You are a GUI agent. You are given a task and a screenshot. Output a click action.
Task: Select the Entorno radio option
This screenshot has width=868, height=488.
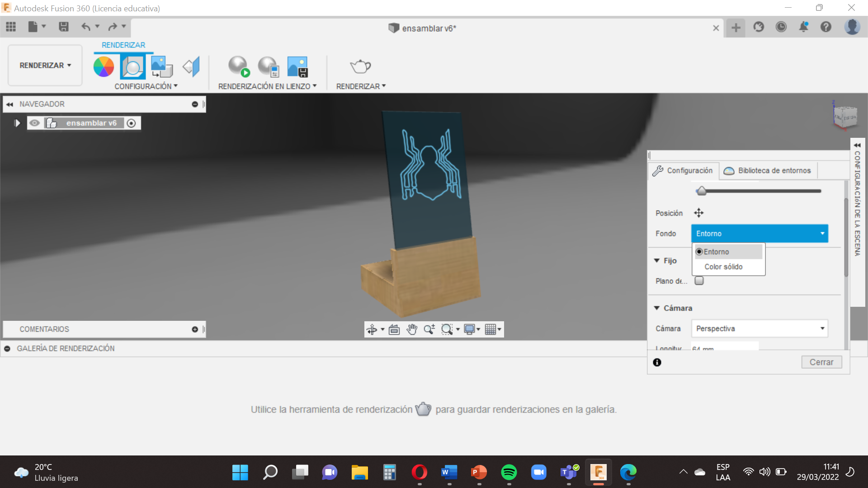coord(728,252)
